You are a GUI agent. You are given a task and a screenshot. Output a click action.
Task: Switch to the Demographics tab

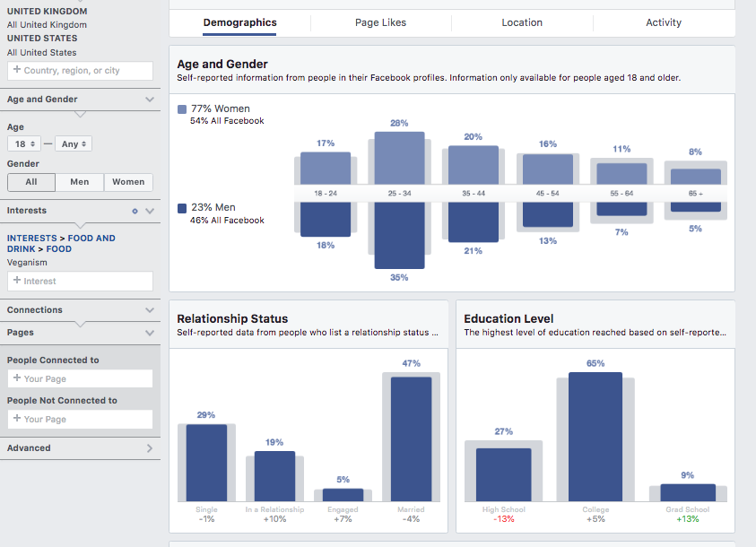pyautogui.click(x=239, y=22)
